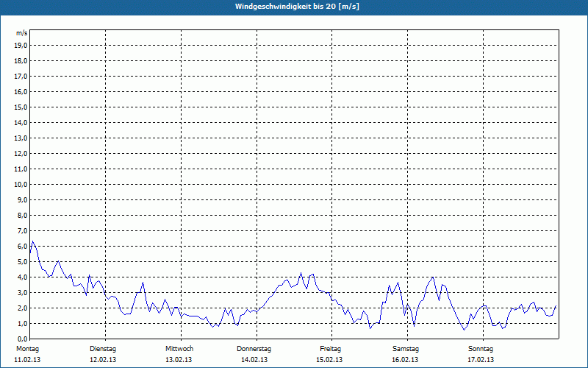Select the 3,0 y-axis label
The height and width of the screenshot is (368, 588).
[23, 292]
